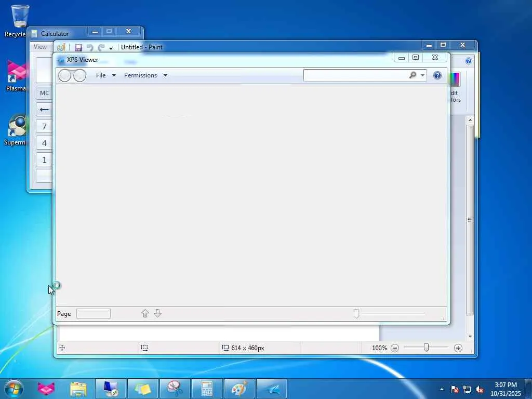Open the File menu in XPS Viewer
This screenshot has width=532, height=399.
pos(101,75)
